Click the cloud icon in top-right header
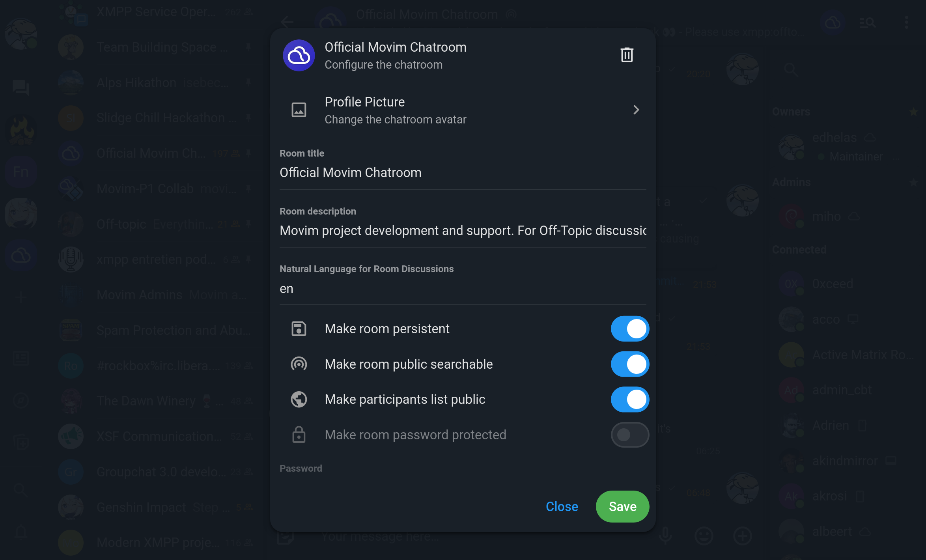Image resolution: width=926 pixels, height=560 pixels. coord(832,22)
